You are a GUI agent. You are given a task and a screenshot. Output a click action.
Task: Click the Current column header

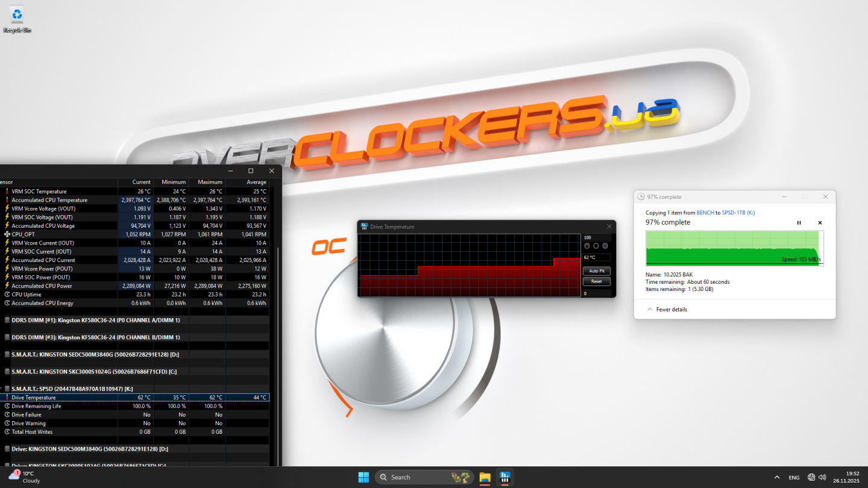[136, 182]
